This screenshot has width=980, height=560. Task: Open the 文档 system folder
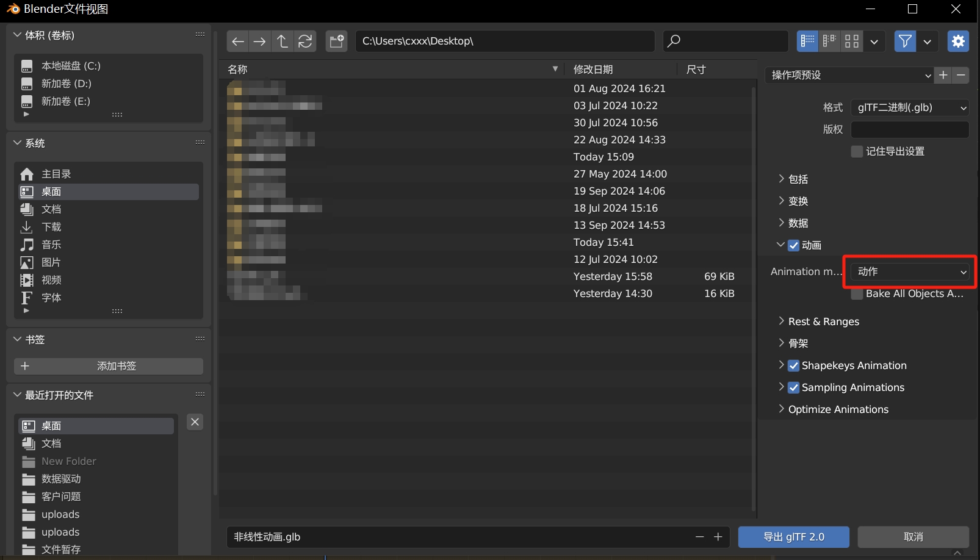point(109,209)
